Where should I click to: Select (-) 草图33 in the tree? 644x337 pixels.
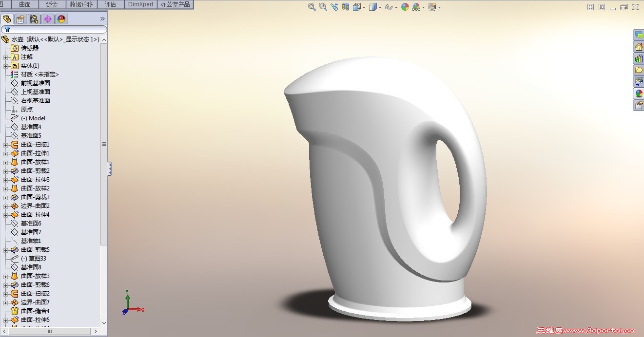(x=33, y=259)
